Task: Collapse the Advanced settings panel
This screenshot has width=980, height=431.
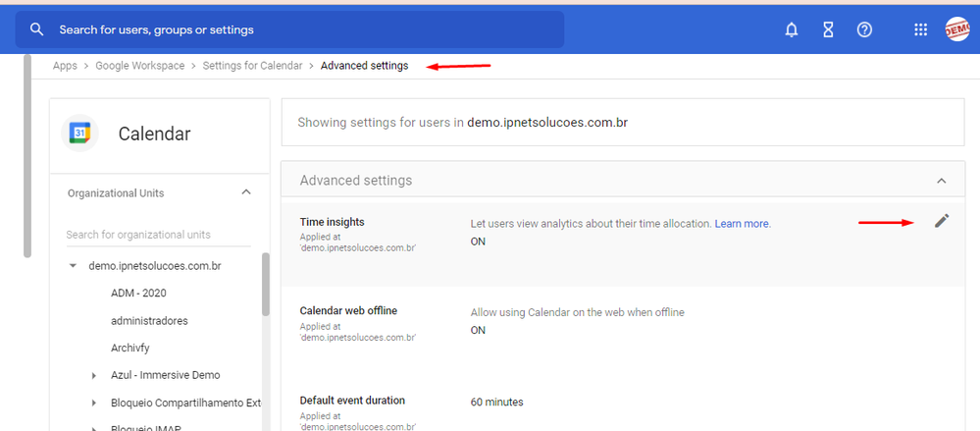Action: tap(941, 181)
